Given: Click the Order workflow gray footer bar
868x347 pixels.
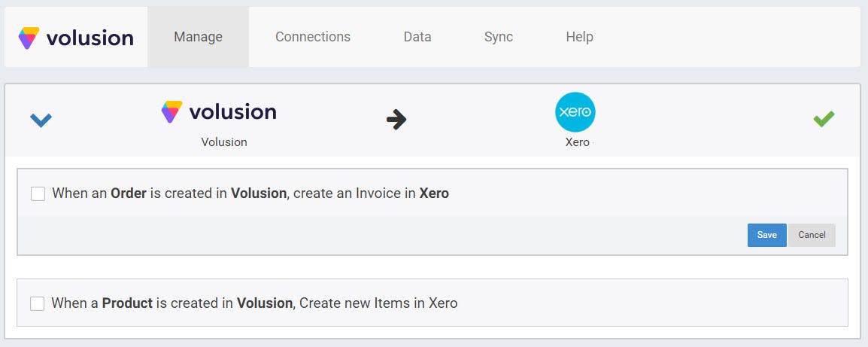Looking at the screenshot, I should pyautogui.click(x=376, y=235).
